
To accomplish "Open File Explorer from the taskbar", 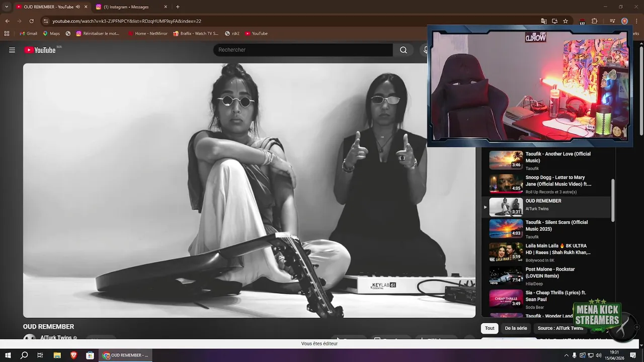I will [x=57, y=355].
